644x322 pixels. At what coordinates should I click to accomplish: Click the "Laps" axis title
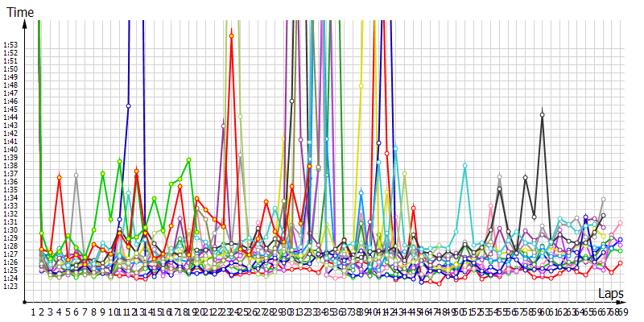tap(611, 294)
